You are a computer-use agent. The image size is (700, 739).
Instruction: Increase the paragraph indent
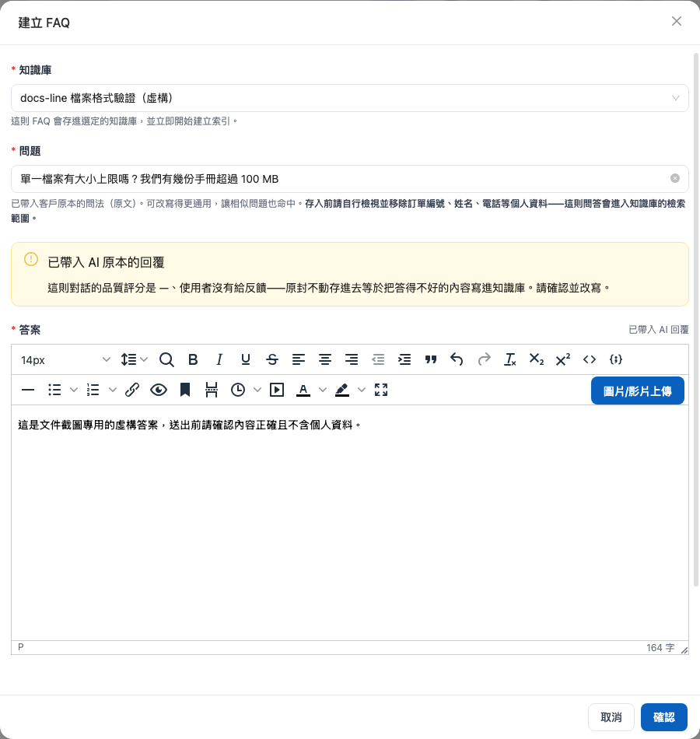404,359
